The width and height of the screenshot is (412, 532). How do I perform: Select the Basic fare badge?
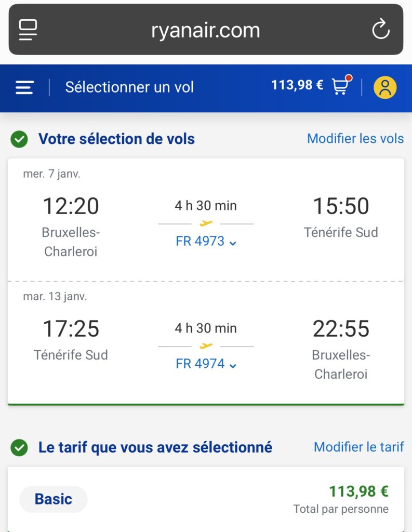pyautogui.click(x=54, y=499)
